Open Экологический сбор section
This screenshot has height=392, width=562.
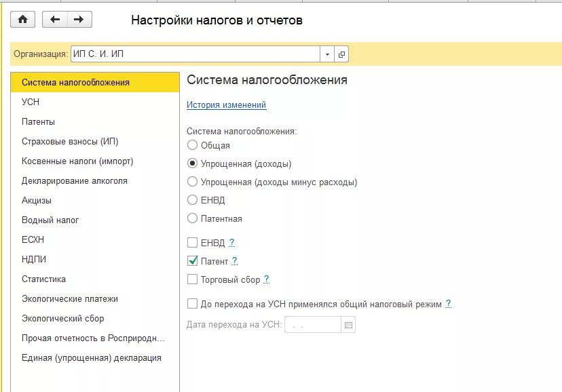pyautogui.click(x=95, y=318)
